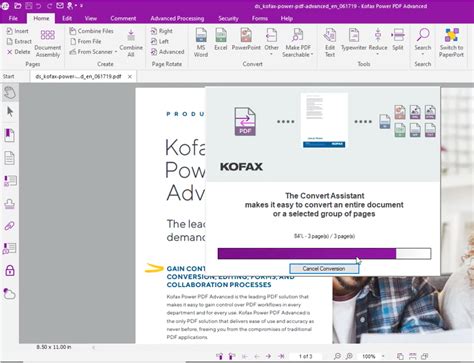Go to next page arrow in status bar
The height and width of the screenshot is (363, 474).
pos(268,356)
